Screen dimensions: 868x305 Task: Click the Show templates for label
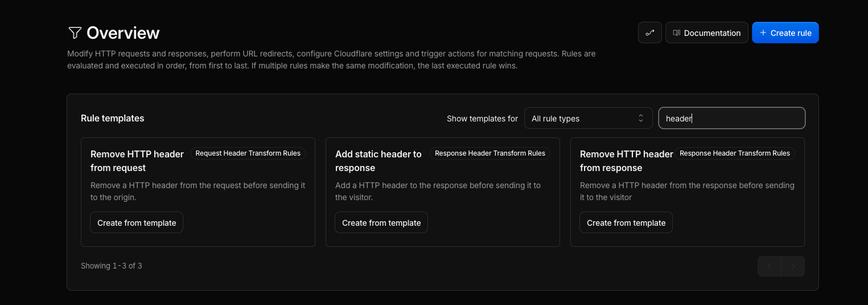pos(482,119)
